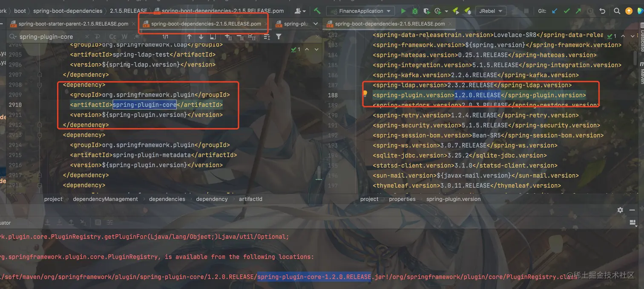
Task: Show hidden tabs chevron in left editor
Action: point(316,24)
